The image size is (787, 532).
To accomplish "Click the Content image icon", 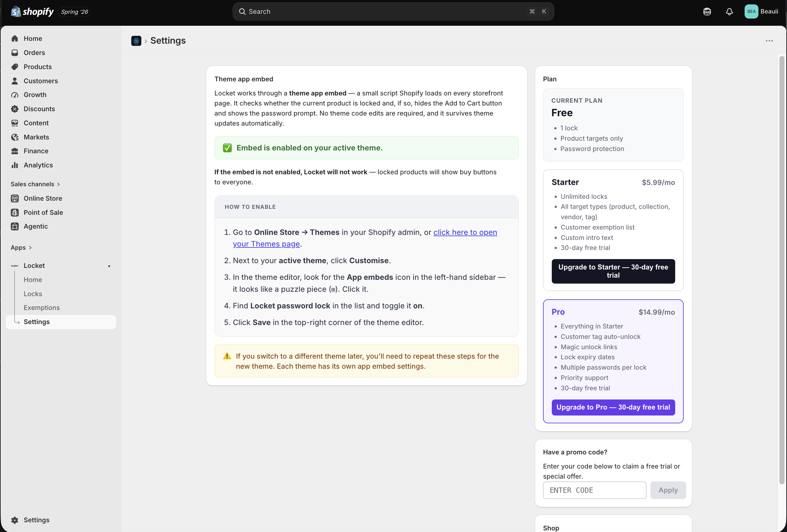I will pyautogui.click(x=14, y=123).
